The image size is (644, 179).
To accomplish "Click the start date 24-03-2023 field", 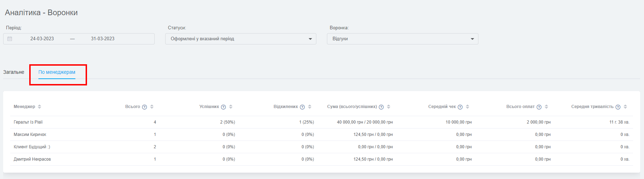I will click(42, 39).
